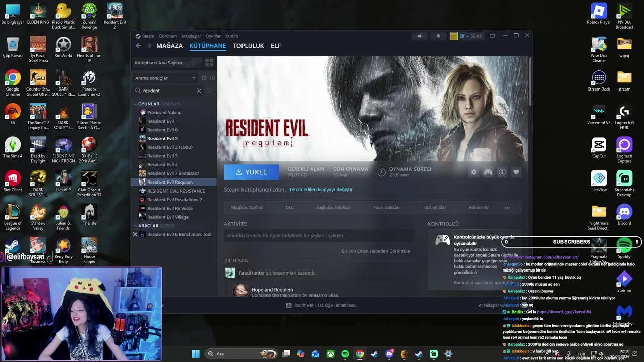Go back with Steam back arrow
This screenshot has height=362, width=644.
pos(138,46)
